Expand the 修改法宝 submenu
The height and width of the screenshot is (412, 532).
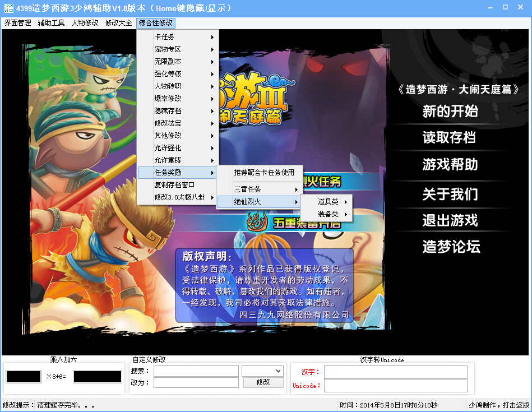click(177, 123)
